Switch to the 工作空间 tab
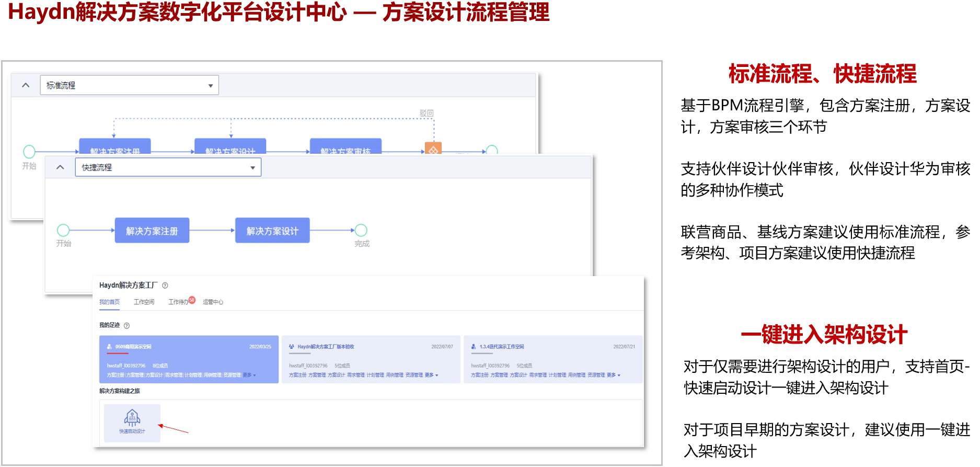This screenshot has height=467, width=980. click(x=144, y=302)
